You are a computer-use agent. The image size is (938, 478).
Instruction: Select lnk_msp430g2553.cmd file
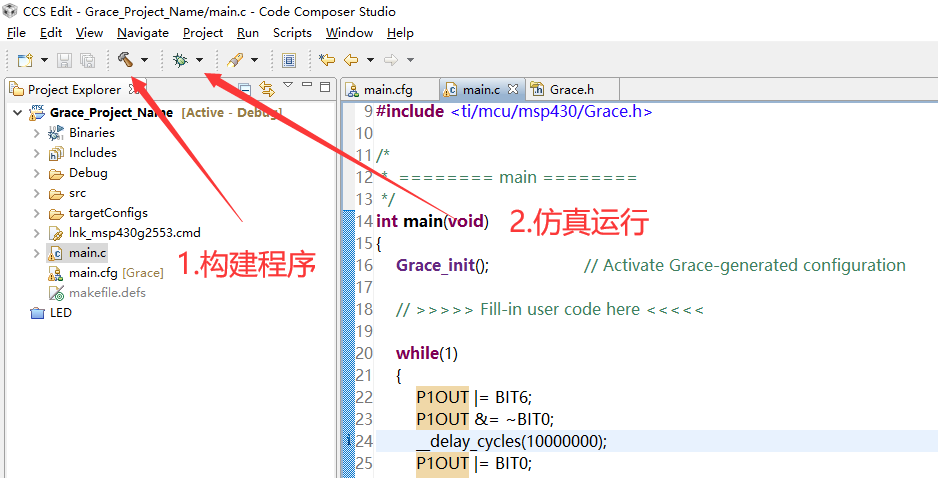135,233
